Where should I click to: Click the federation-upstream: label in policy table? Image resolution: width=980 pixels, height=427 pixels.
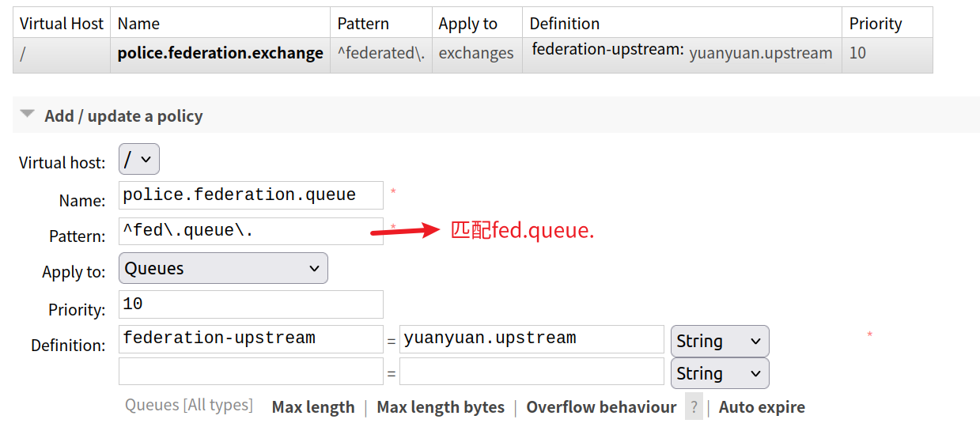(x=607, y=49)
